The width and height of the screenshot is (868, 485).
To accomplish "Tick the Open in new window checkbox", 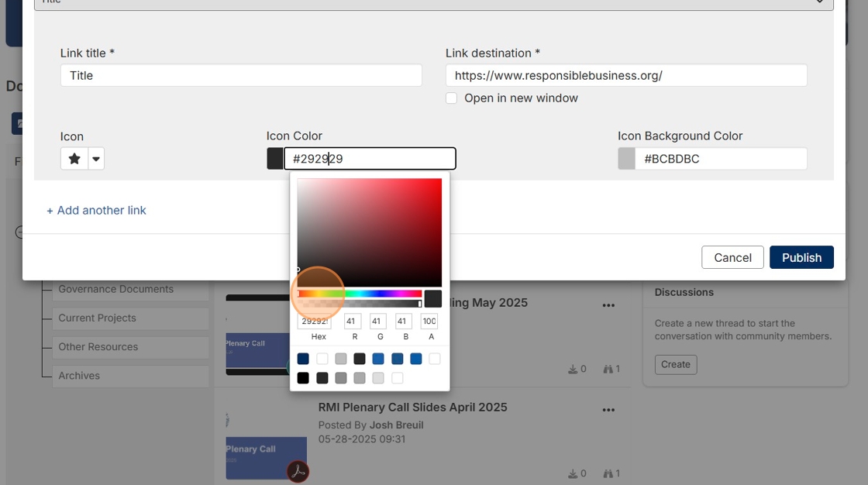I will point(452,98).
